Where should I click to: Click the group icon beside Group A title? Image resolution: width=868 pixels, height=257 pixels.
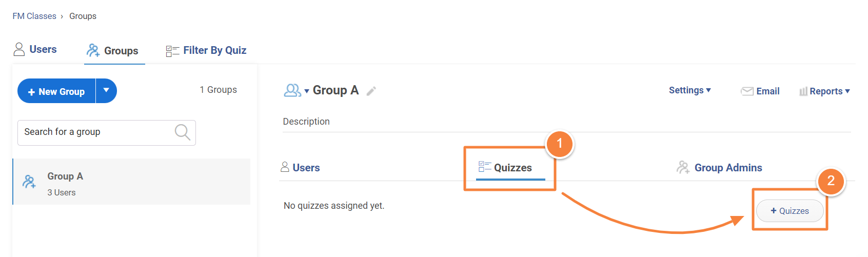click(292, 91)
